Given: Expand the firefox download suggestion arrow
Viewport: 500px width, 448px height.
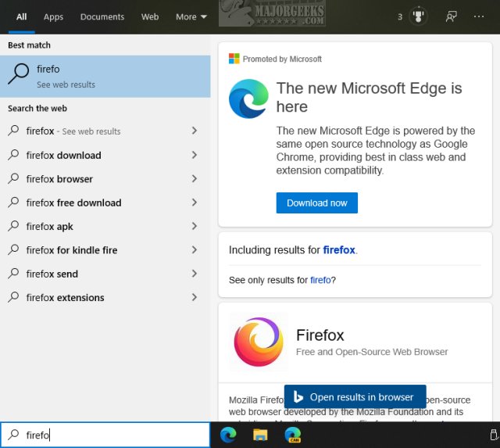Looking at the screenshot, I should pos(195,155).
